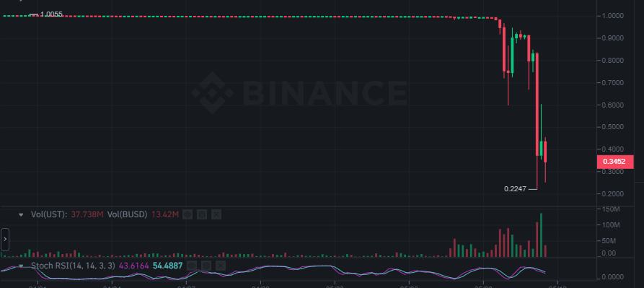Collapse the Stoch RSI indicator arrow
This screenshot has width=644, height=288.
(22, 266)
